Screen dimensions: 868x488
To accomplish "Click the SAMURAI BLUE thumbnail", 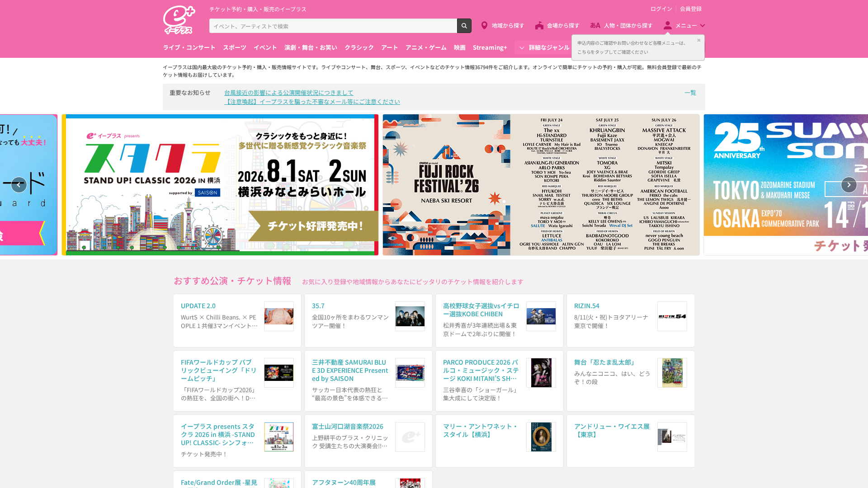I will click(410, 373).
